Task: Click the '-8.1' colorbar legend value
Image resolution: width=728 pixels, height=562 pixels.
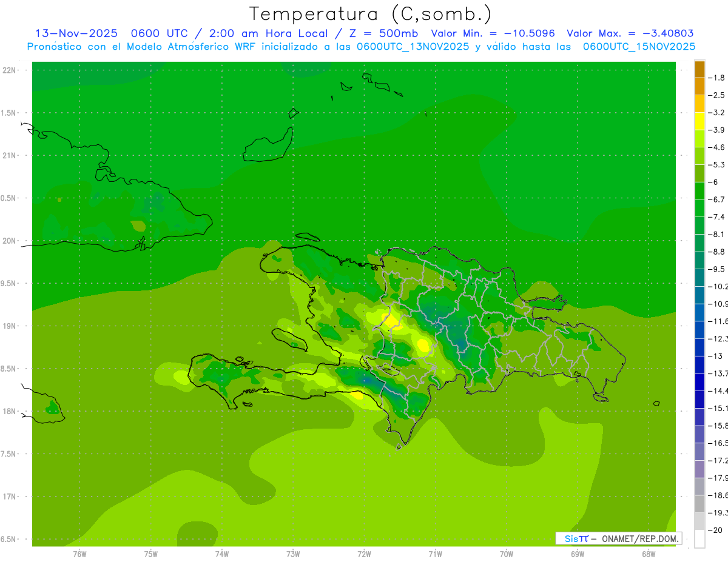Action: (x=717, y=234)
